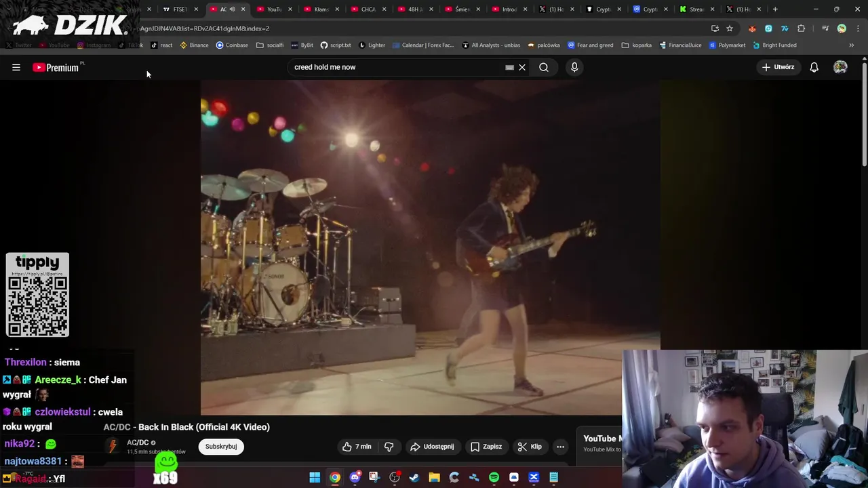The image size is (868, 488).
Task: Share the video via Udostępnij
Action: 432,447
